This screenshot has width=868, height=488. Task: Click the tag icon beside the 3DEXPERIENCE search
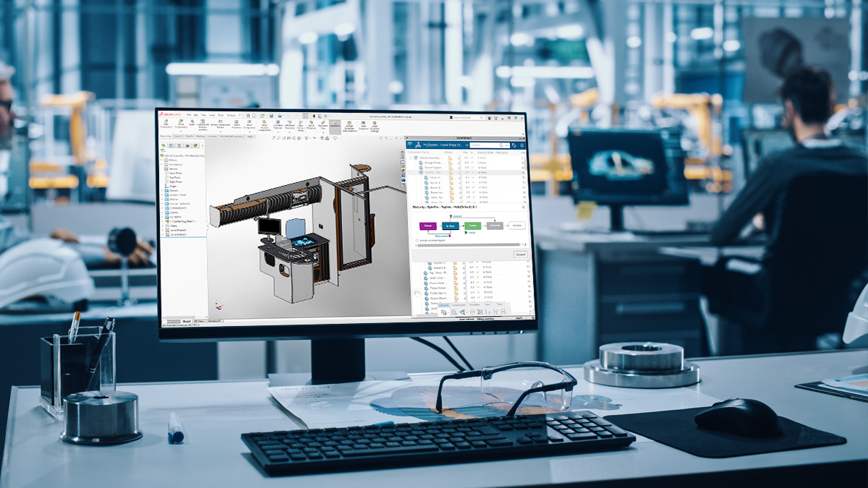tap(514, 145)
